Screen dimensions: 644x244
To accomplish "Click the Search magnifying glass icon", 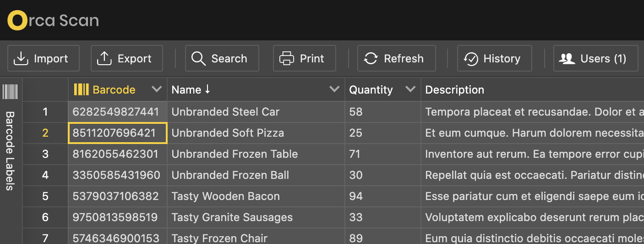I will click(x=198, y=59).
